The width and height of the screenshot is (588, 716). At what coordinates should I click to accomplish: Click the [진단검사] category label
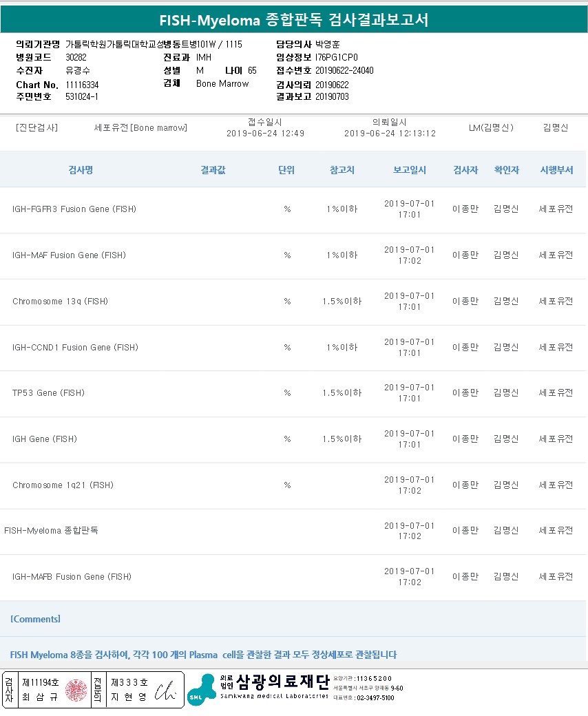(36, 128)
